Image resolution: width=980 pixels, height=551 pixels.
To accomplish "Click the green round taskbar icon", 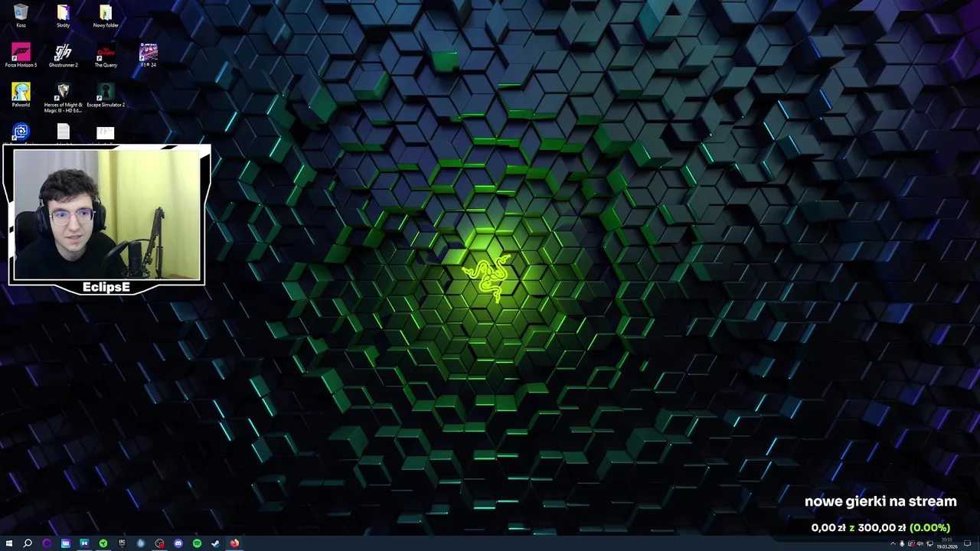I will 103,543.
